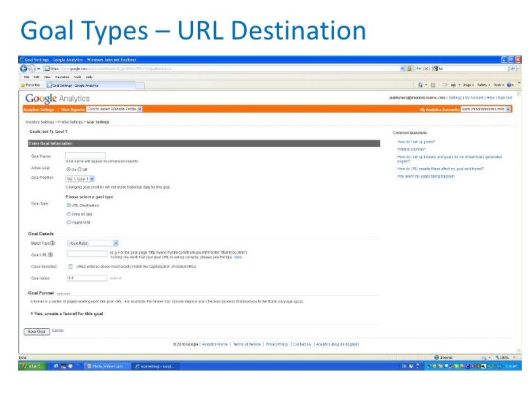Click the security padlock icon in address bar

tap(409, 69)
